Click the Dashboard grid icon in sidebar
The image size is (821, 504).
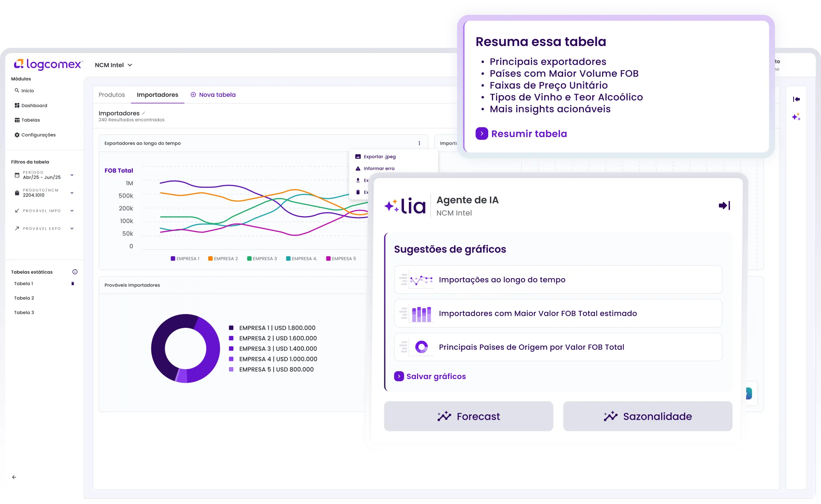coord(17,105)
